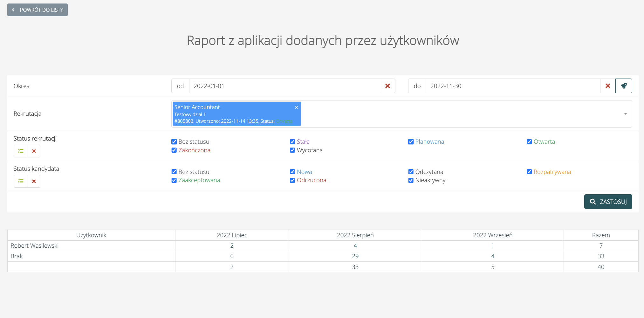Image resolution: width=644 pixels, height=318 pixels.
Task: Uncheck the Rozpatrywana candidate status
Action: coord(529,172)
